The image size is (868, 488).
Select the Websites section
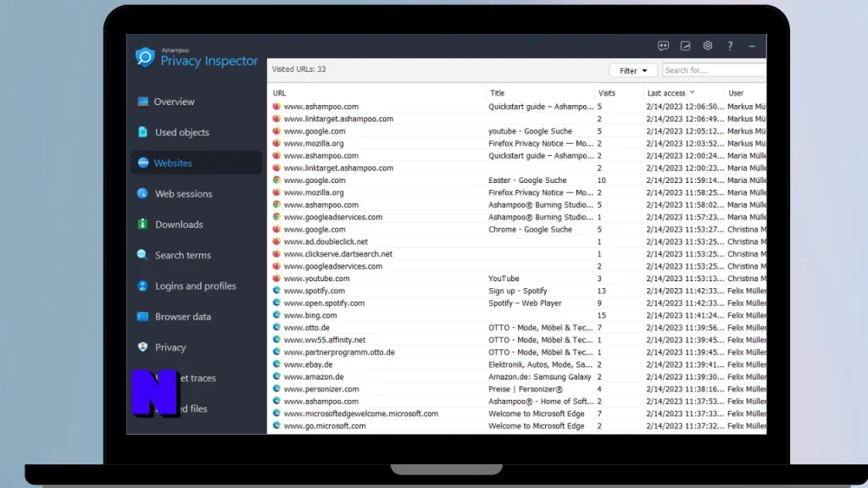[x=197, y=163]
